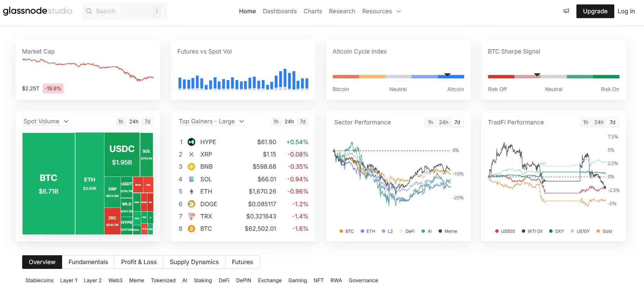This screenshot has width=644, height=290.
Task: Select 24h in the Spot Volume card
Action: tap(134, 122)
